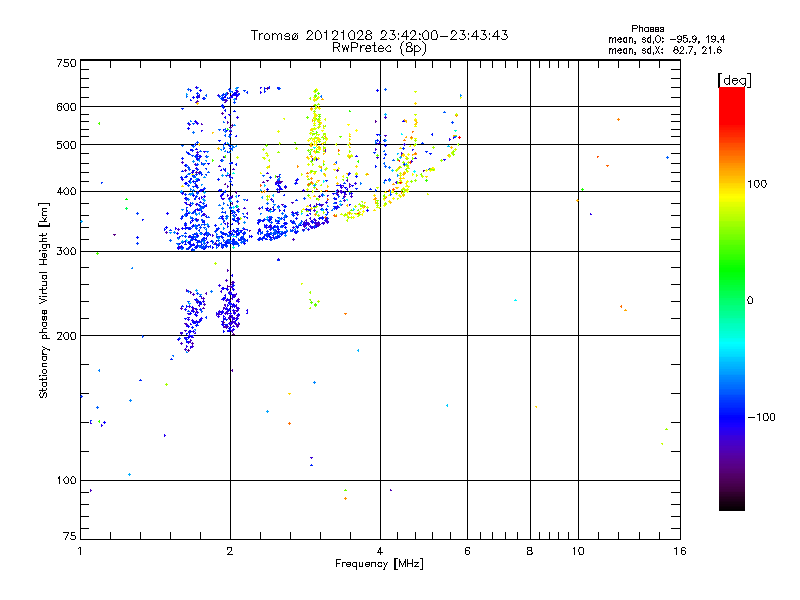This screenshot has height=600, width=800.
Task: Click the RwPretec (8p) subtitle
Action: [x=379, y=47]
